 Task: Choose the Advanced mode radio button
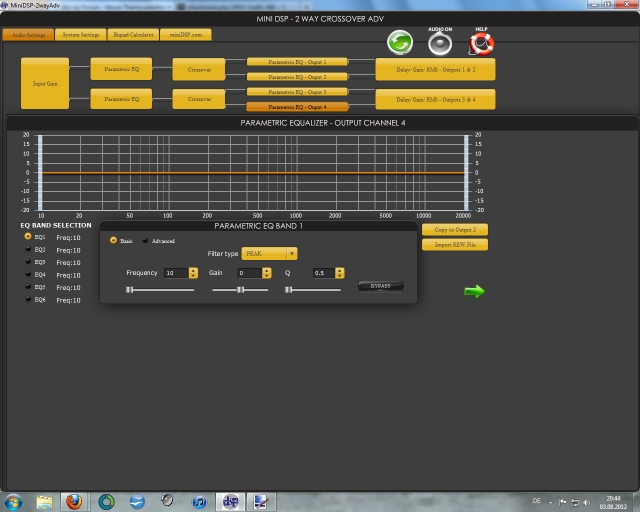pyautogui.click(x=145, y=240)
